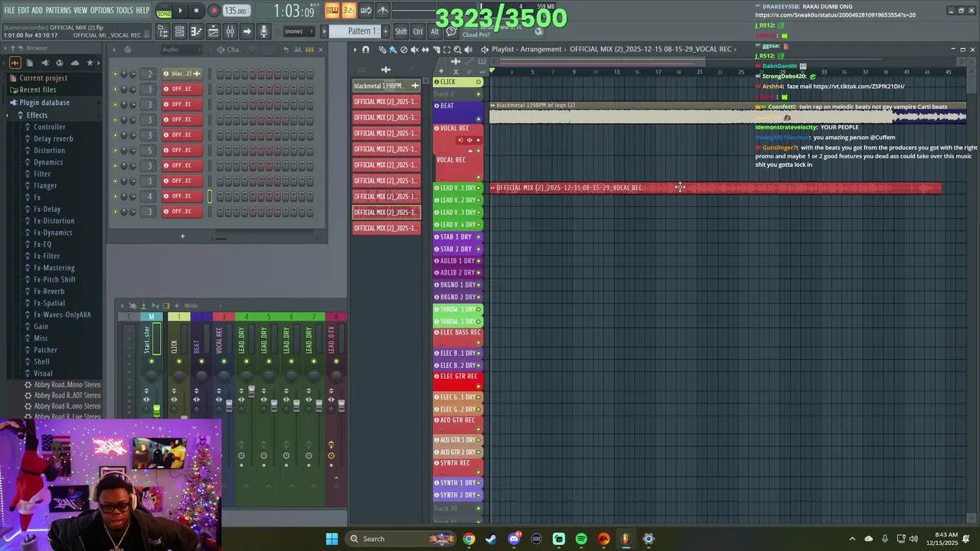Click the Alt button in toolbar

coord(435,31)
